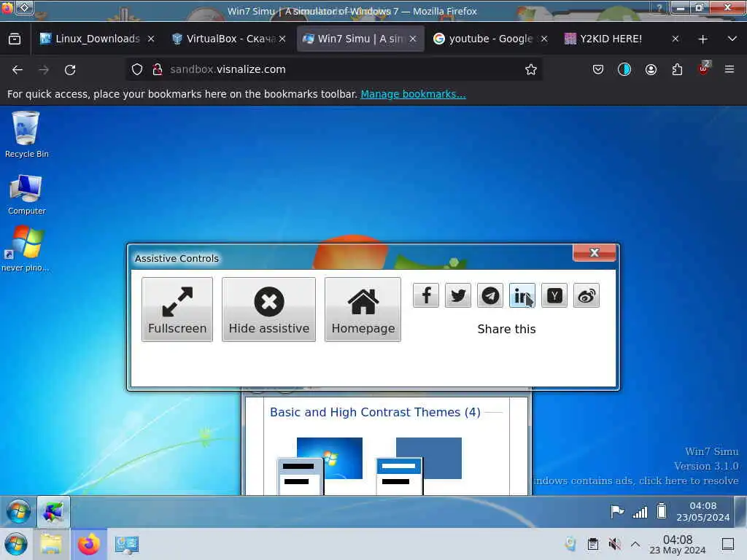Click the uBlock Origin extension icon
The image size is (747, 560).
coord(703,69)
